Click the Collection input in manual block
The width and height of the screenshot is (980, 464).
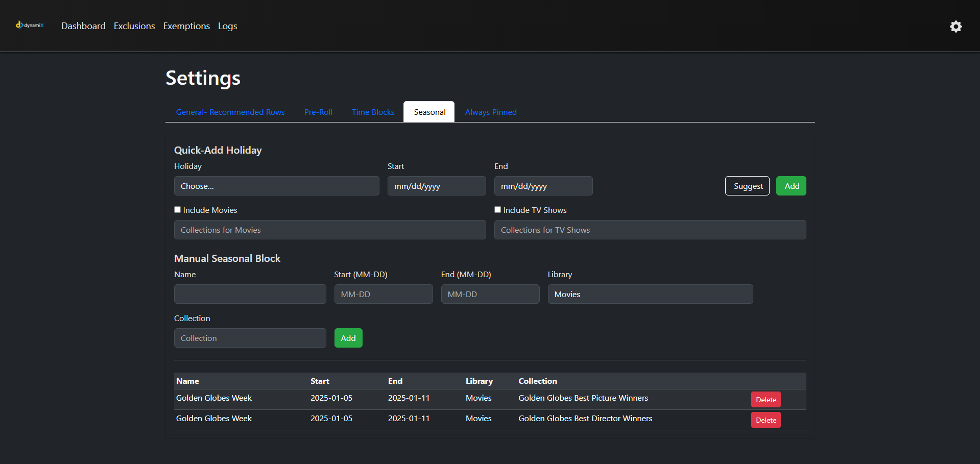coord(250,338)
